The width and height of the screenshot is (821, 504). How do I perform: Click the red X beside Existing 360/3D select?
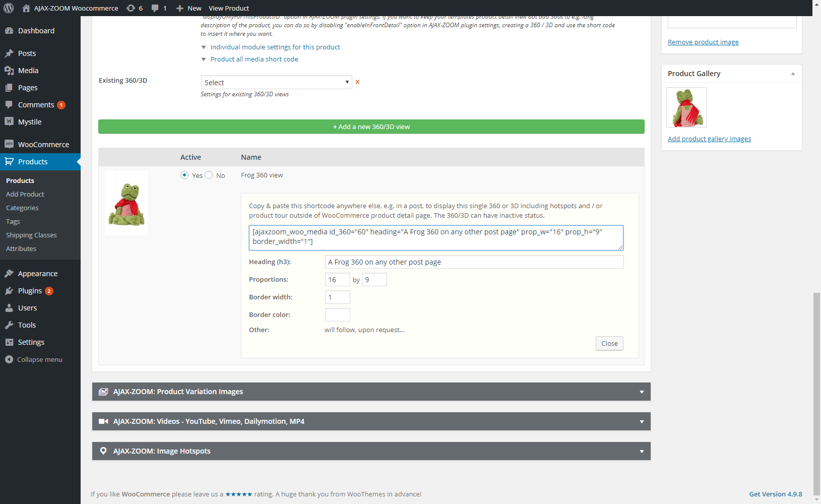tap(357, 82)
